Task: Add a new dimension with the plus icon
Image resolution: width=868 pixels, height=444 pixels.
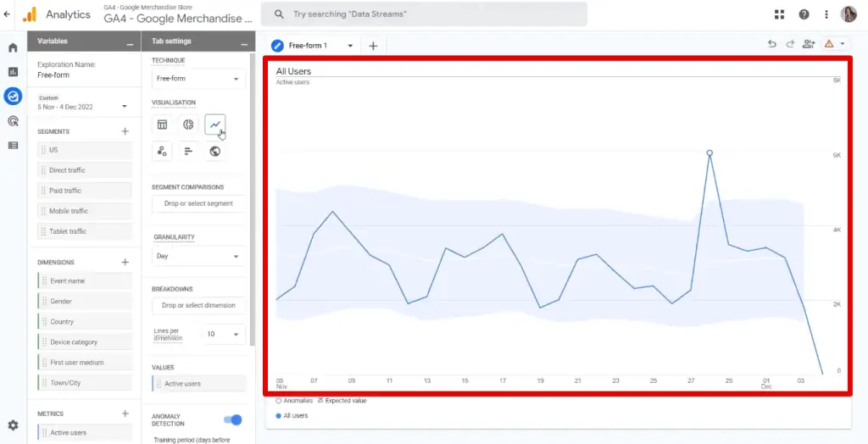Action: pyautogui.click(x=125, y=262)
